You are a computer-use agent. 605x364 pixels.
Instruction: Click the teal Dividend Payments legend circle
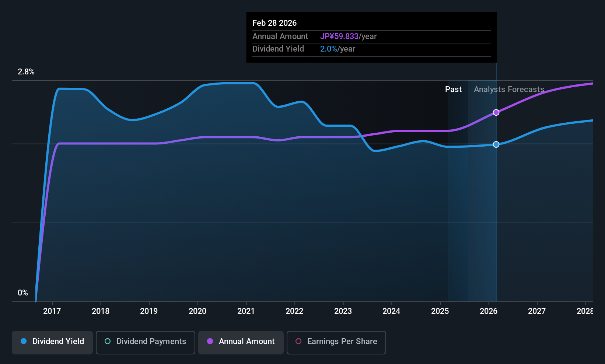click(108, 341)
